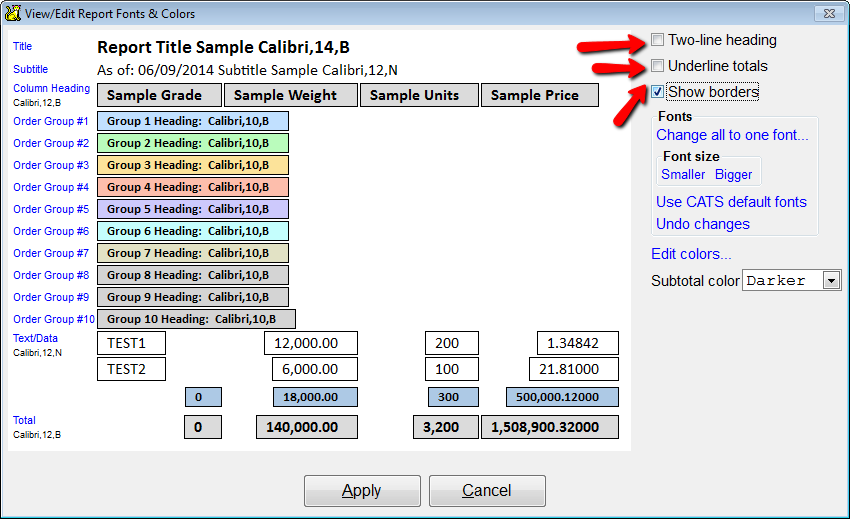Click the Subtitle font label

coord(30,69)
